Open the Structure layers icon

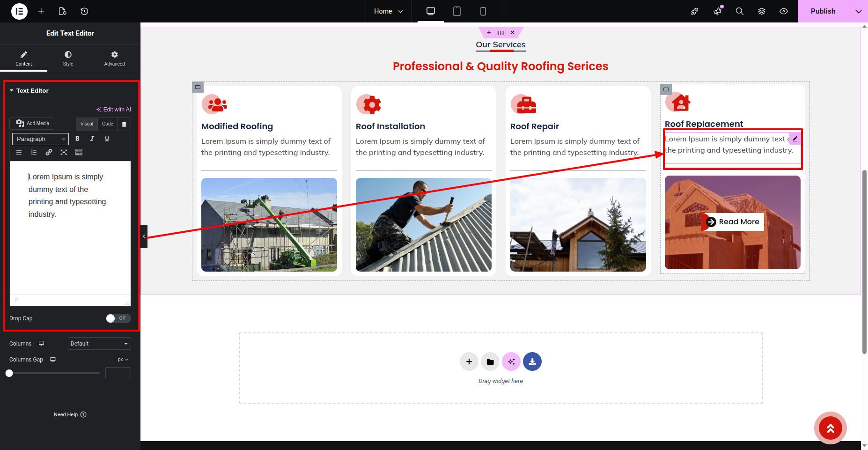pos(762,11)
